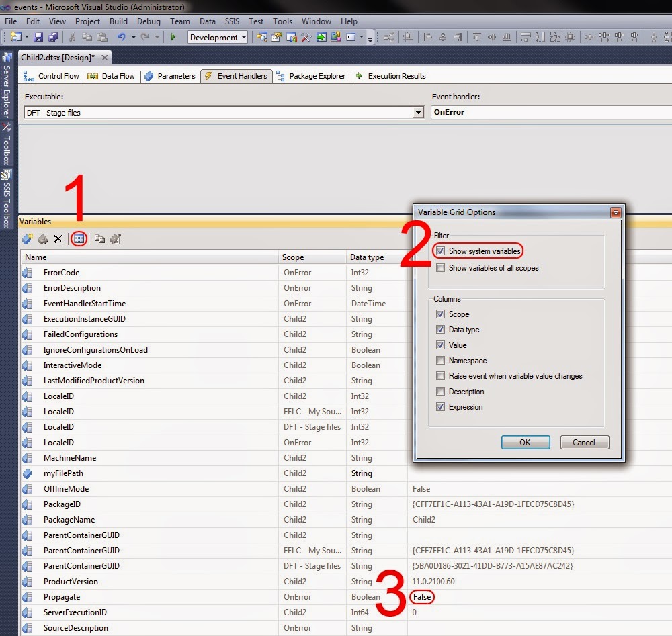This screenshot has height=636, width=672.
Task: Open the Grid Options icon in Variables
Action: pos(79,239)
